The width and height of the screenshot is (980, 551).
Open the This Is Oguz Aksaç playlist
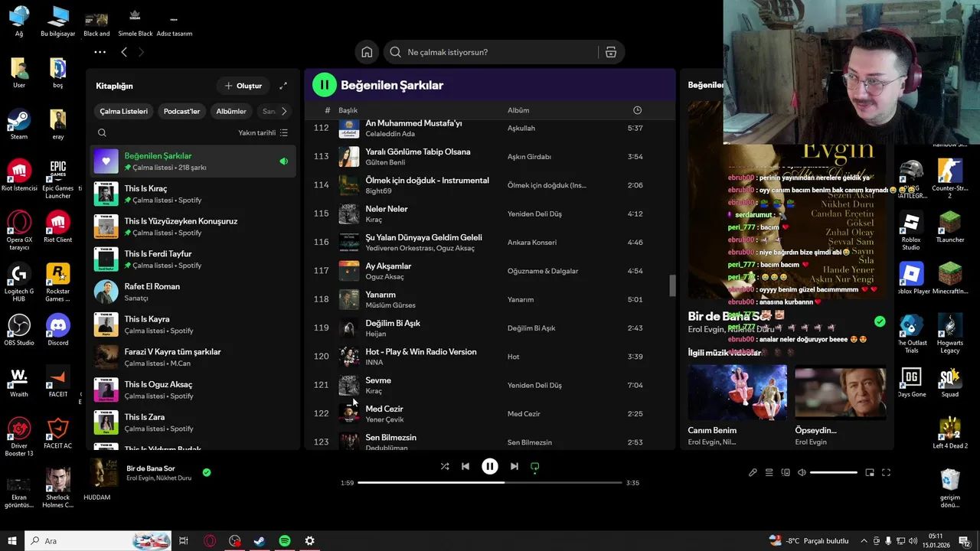click(x=193, y=390)
